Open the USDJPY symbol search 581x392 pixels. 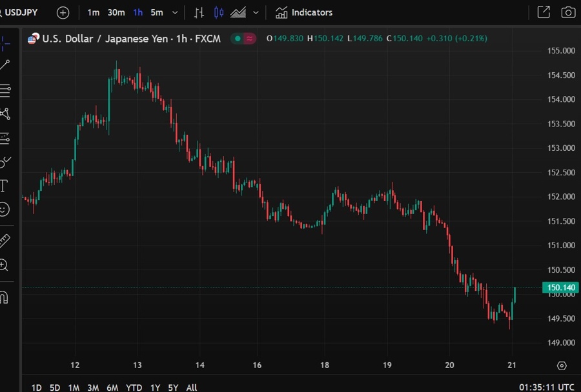click(x=23, y=12)
